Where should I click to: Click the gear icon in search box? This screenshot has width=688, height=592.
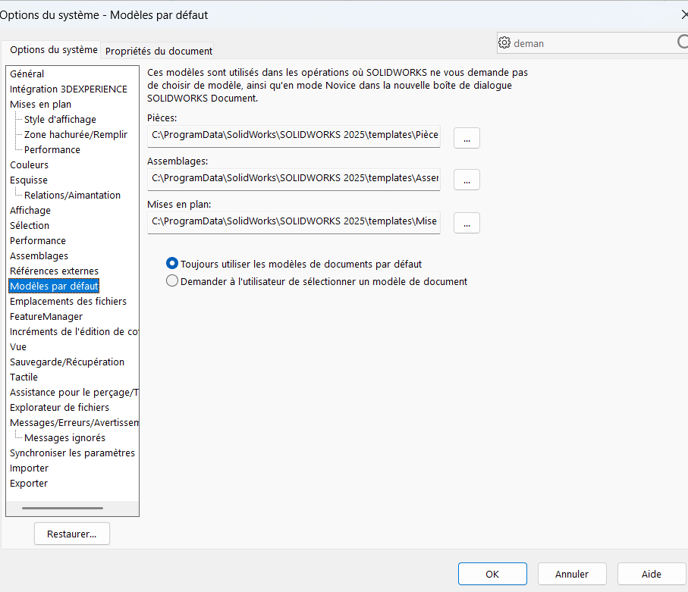[504, 43]
